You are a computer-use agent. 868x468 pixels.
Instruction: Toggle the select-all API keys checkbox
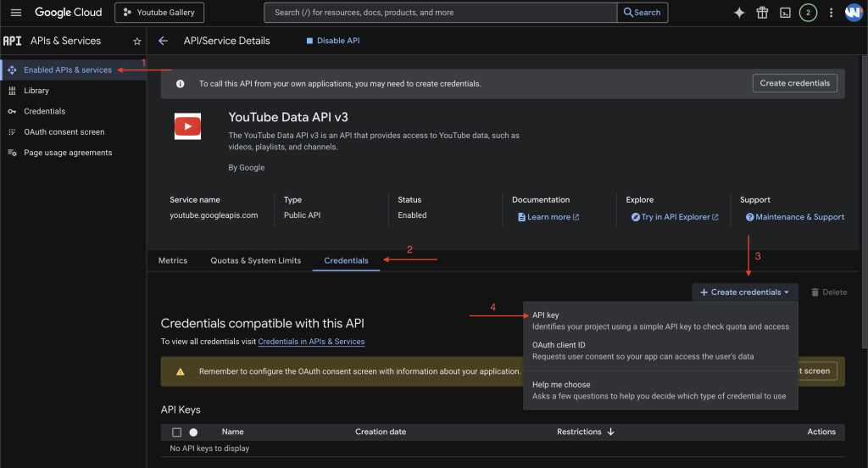click(177, 432)
